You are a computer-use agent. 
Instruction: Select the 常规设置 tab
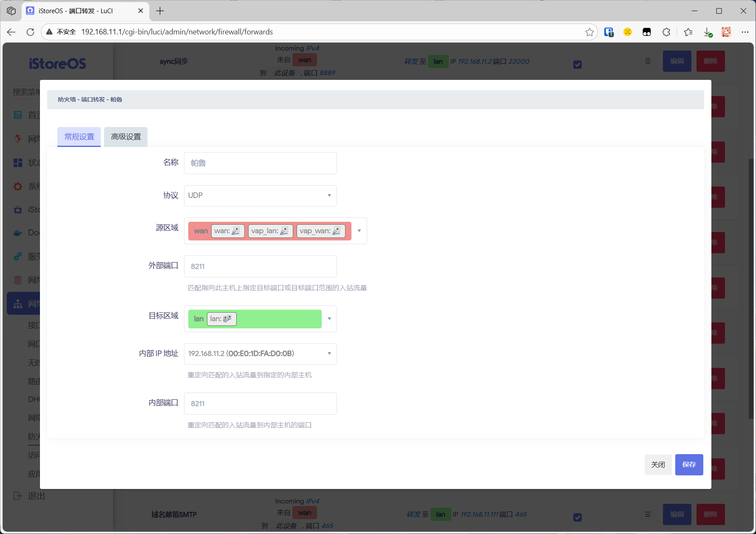(79, 137)
